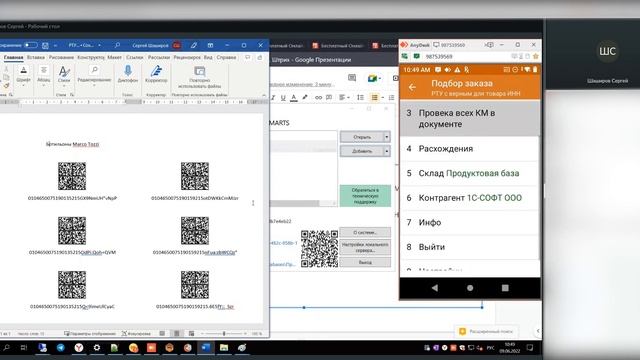Open comment history icon in Google Slides

[x=352, y=78]
